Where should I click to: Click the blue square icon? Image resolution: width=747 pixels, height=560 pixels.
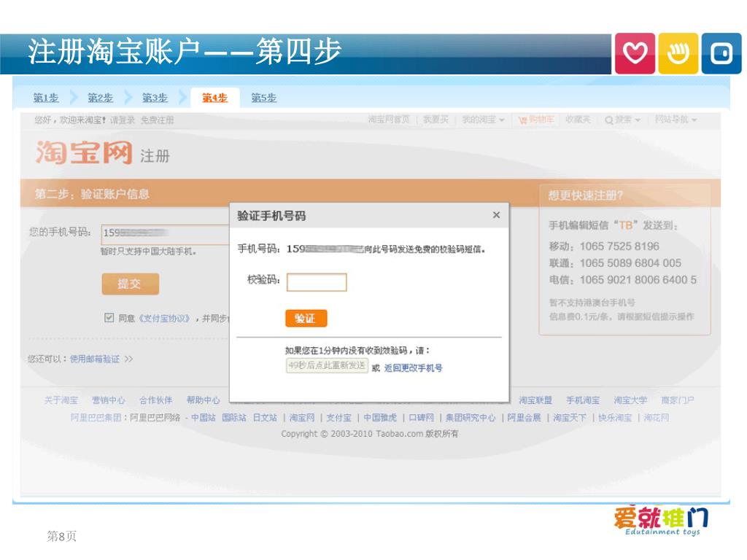[721, 53]
